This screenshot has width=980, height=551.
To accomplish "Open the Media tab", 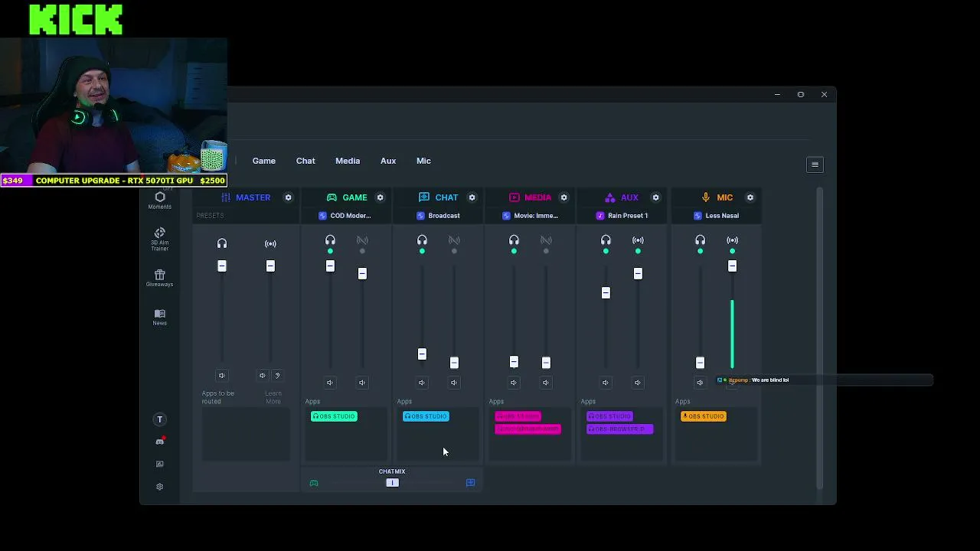I will 348,161.
